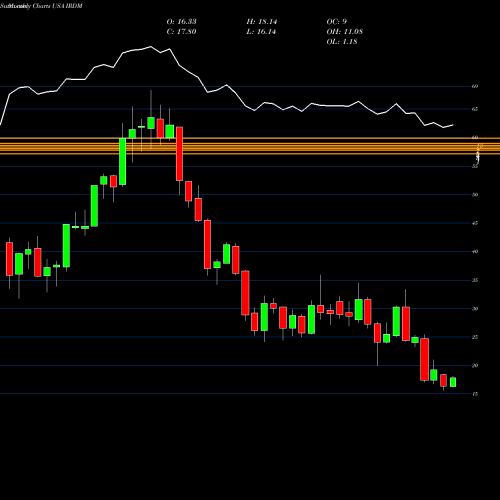
Task: Click the '20' price axis label
Action: click(475, 366)
